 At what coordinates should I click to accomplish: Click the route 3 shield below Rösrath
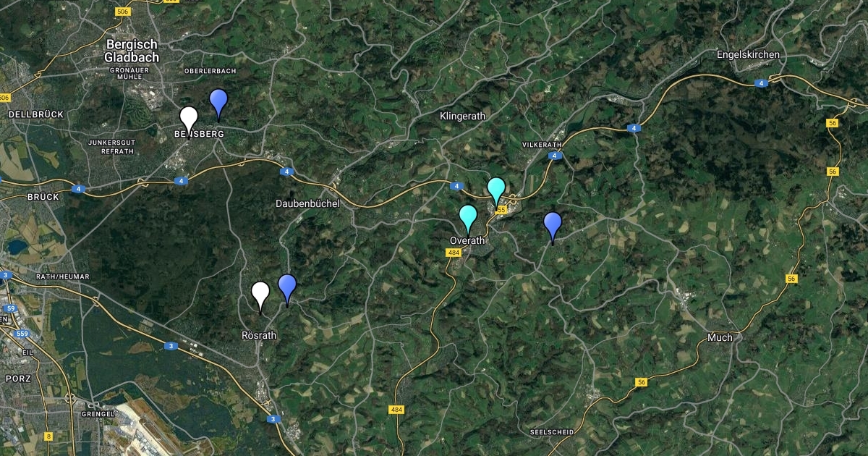(x=273, y=419)
